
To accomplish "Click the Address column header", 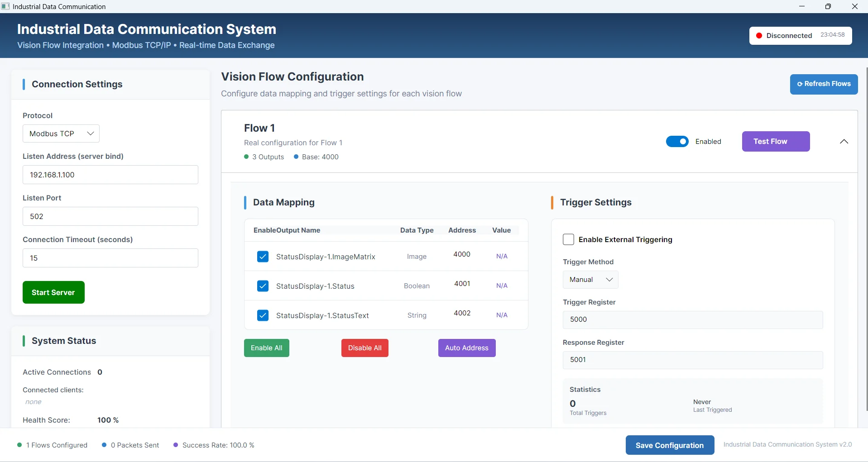I will click(x=462, y=230).
